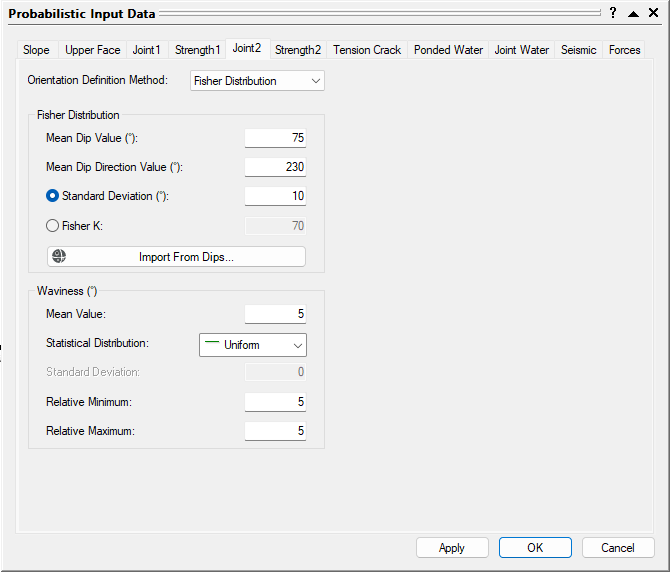
Task: Switch to the Slope tab
Action: pos(36,50)
